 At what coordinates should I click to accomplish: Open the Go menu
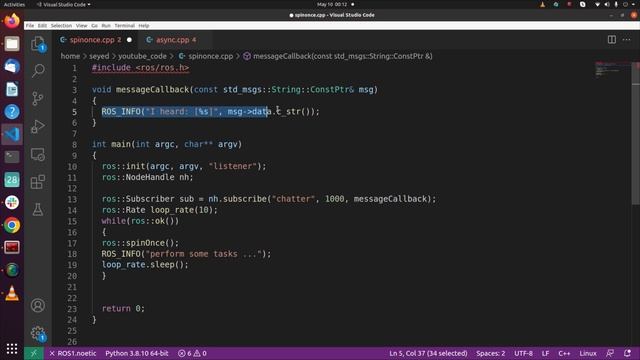[94, 26]
